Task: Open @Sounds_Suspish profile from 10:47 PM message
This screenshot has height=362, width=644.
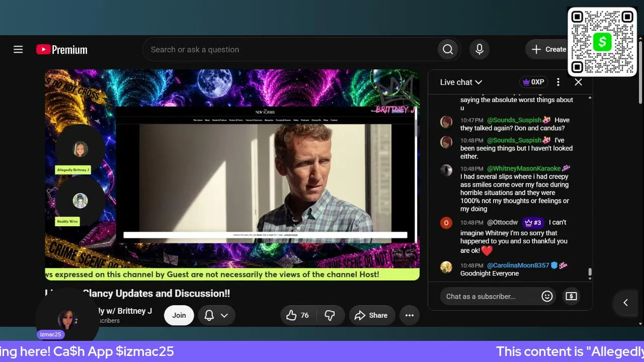Action: pyautogui.click(x=514, y=120)
